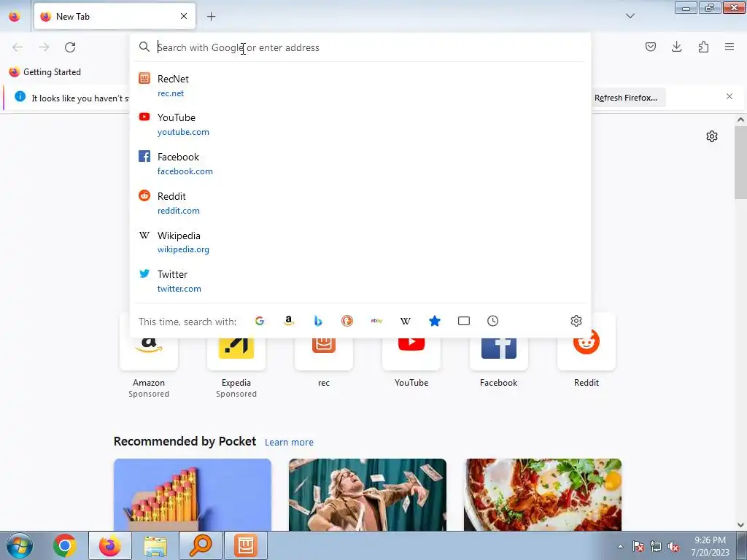747x560 pixels.
Task: Click the page vertical scrollbar thumb
Action: pos(740,163)
